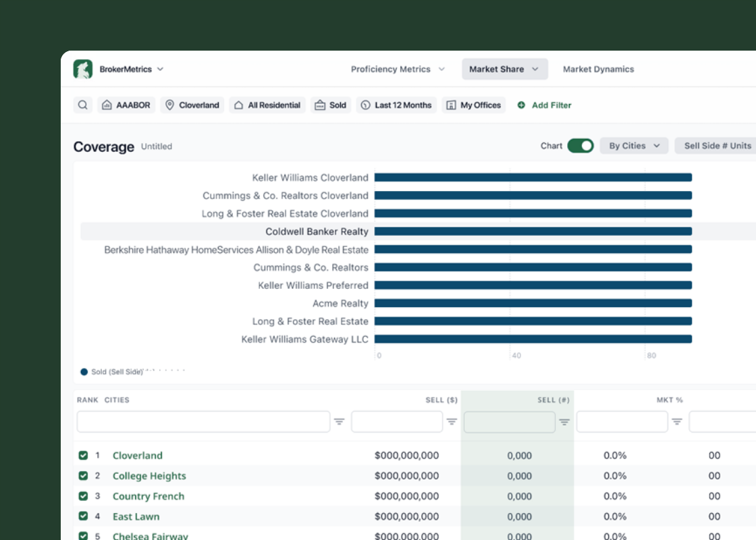Click the Last 12 Months filter chip
The height and width of the screenshot is (540, 756).
click(x=396, y=105)
